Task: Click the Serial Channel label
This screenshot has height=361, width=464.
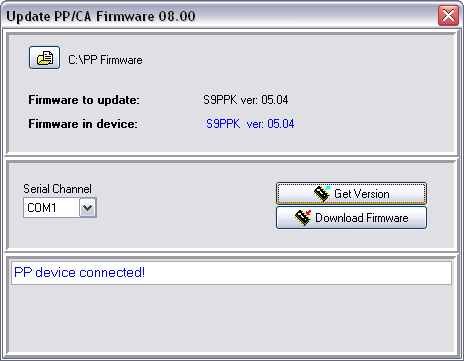Action: click(x=57, y=189)
